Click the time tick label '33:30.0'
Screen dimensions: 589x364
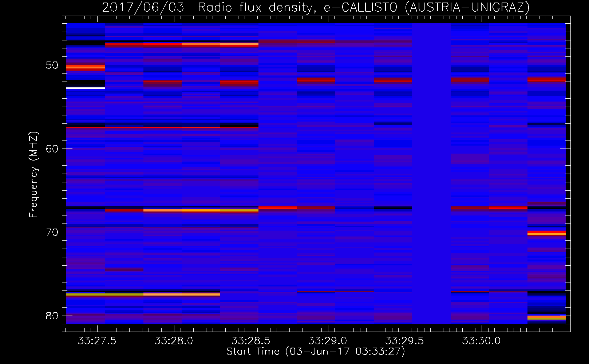click(x=481, y=341)
